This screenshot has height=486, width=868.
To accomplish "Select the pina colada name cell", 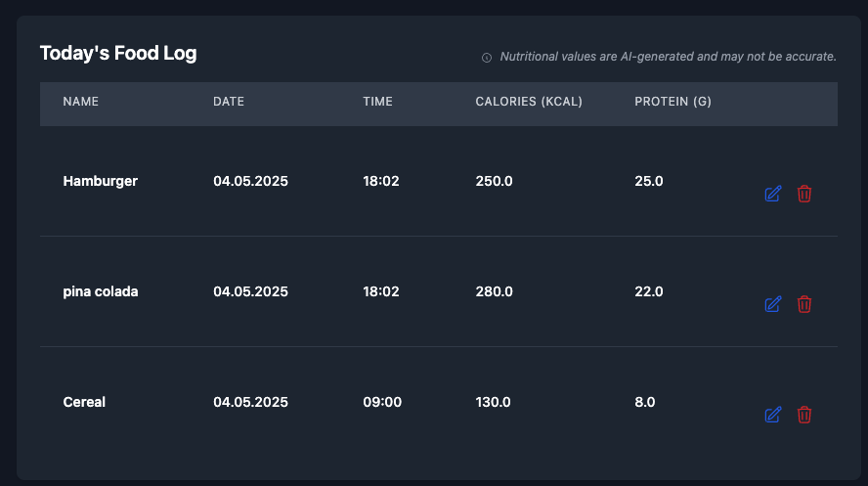I will tap(100, 291).
